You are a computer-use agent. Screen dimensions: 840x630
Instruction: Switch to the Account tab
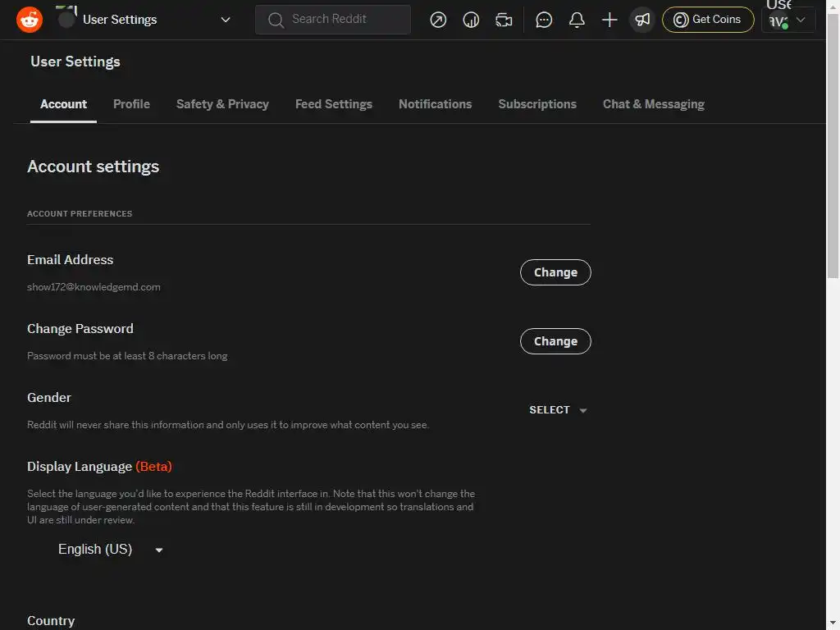tap(63, 104)
